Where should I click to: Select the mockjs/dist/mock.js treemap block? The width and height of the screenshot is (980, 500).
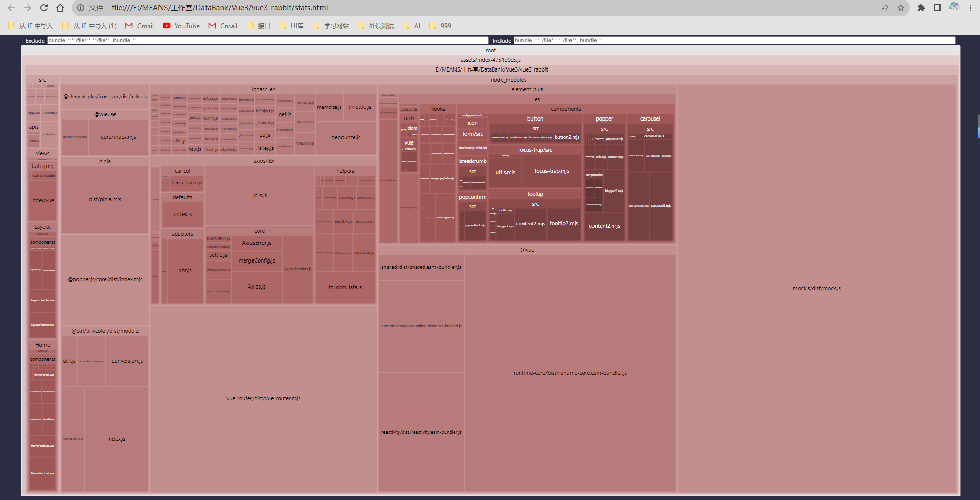pyautogui.click(x=816, y=289)
